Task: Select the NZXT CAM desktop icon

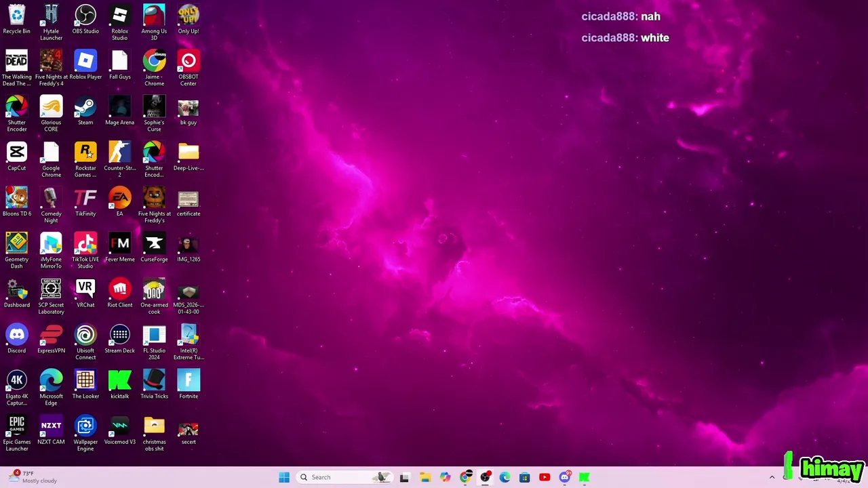Action: point(51,429)
